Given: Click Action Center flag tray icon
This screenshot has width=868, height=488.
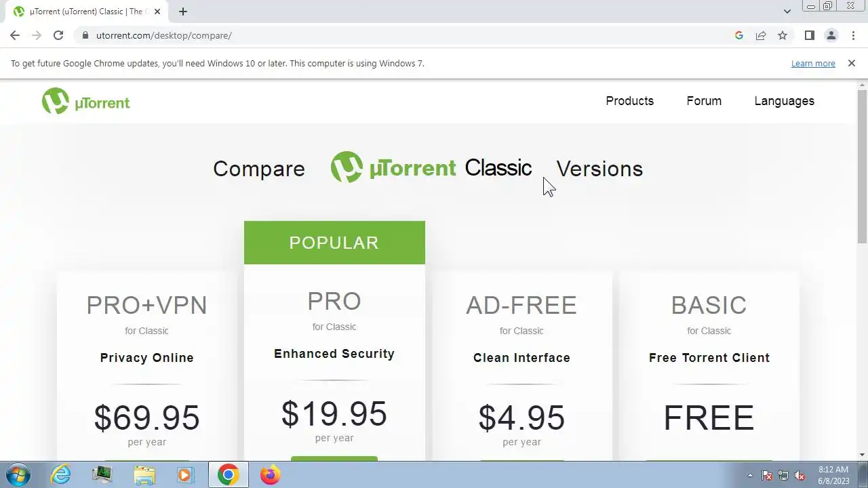Looking at the screenshot, I should (x=767, y=475).
